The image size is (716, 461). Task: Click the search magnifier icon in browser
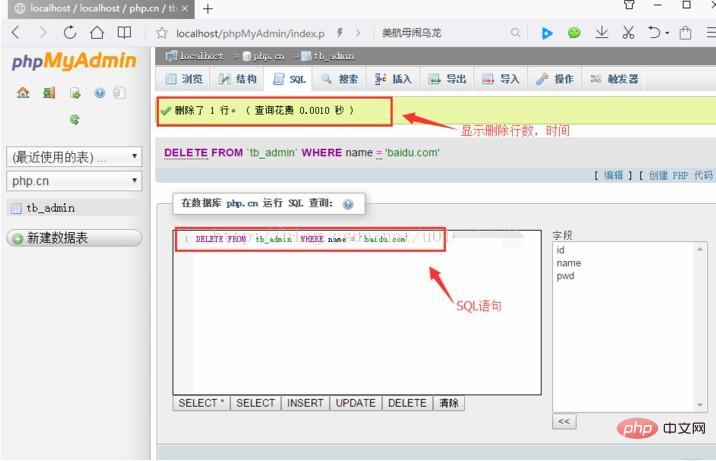(x=515, y=33)
